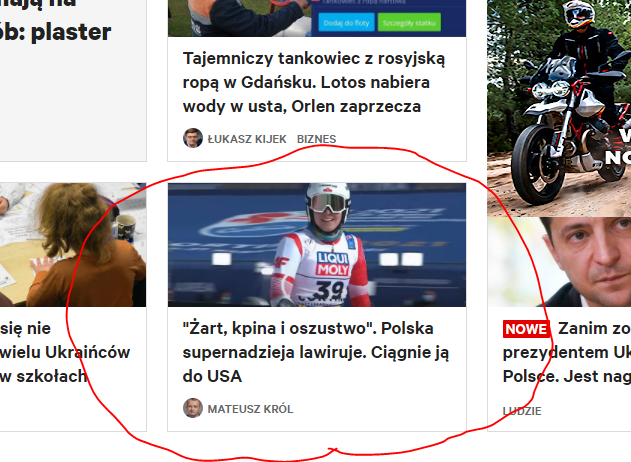Viewport: 631px width, 462px height.
Task: Open headline 'Żart, kpina i oszustwo'
Action: (x=316, y=353)
